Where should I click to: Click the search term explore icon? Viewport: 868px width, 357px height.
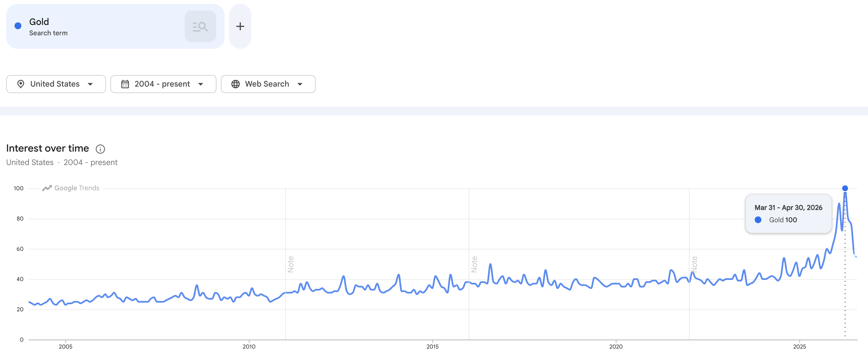pyautogui.click(x=200, y=26)
